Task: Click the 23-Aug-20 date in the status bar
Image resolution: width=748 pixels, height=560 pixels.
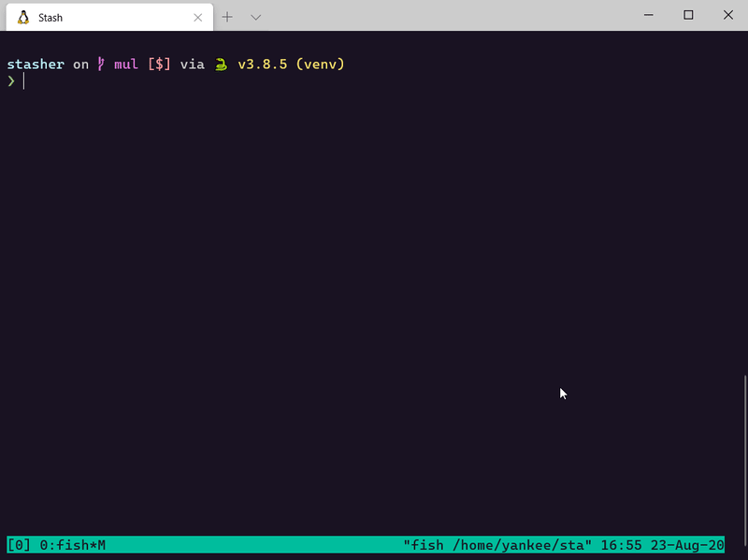Action: pyautogui.click(x=687, y=545)
